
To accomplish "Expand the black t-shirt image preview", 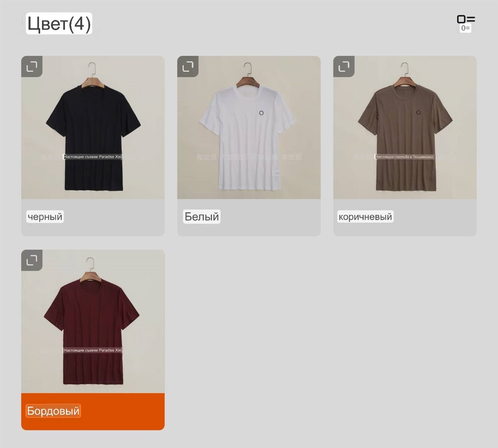I will pos(32,66).
